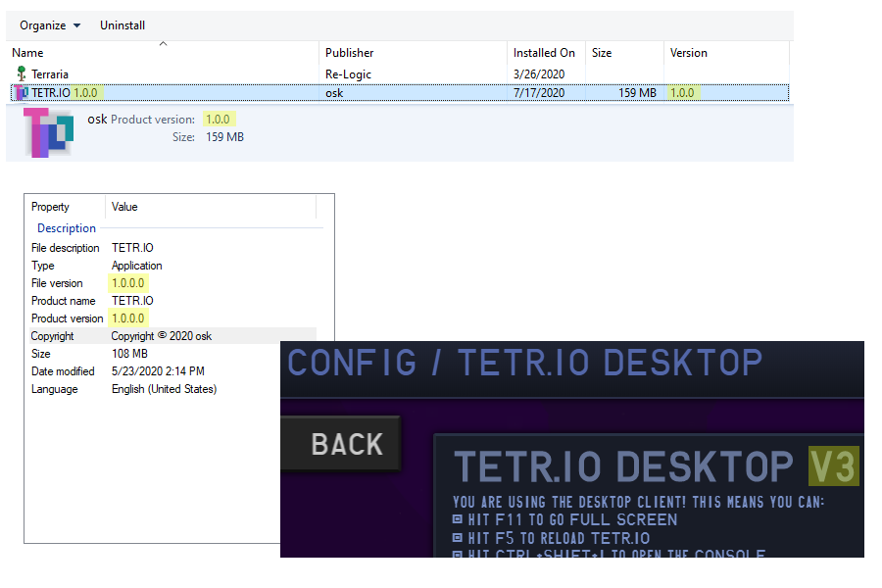Expand the Description group in the properties dialog
Image resolution: width=882 pixels, height=588 pixels.
coord(66,227)
